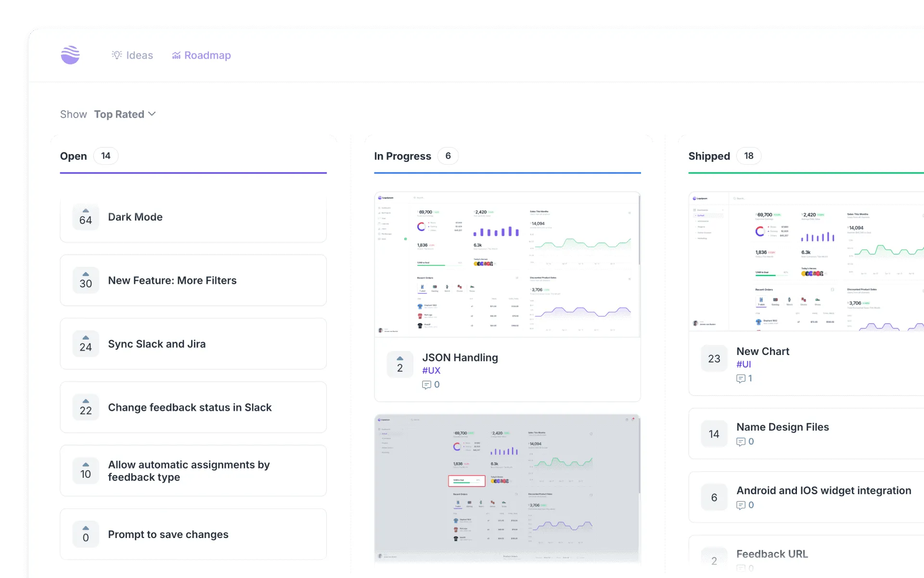
Task: Click the lightbulb icon next to Ideas
Action: click(116, 55)
